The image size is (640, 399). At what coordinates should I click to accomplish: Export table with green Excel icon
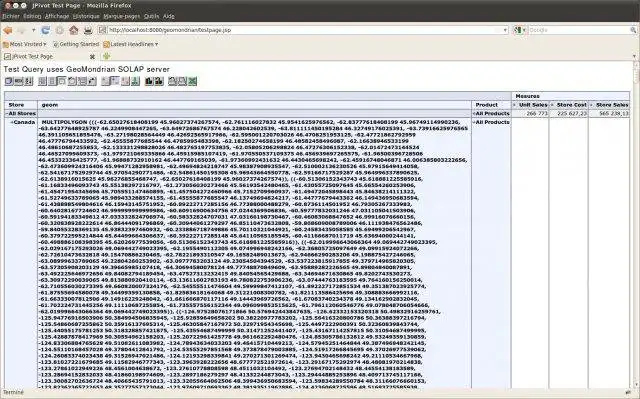coord(192,81)
